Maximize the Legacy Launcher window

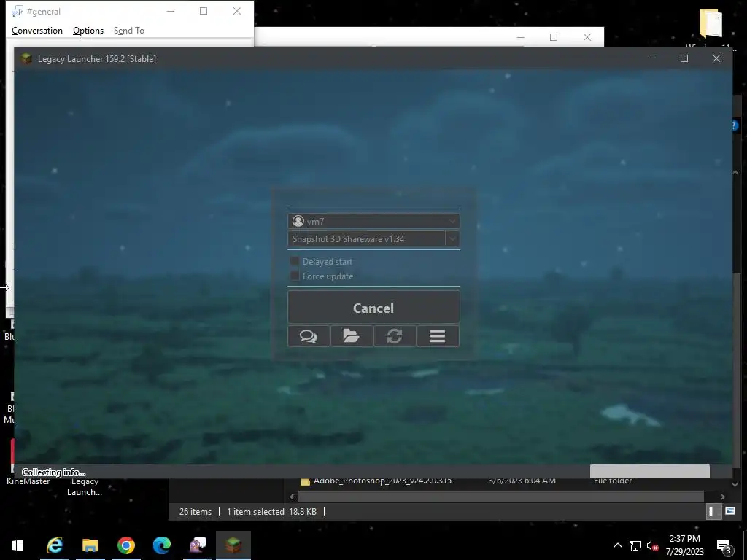point(684,58)
